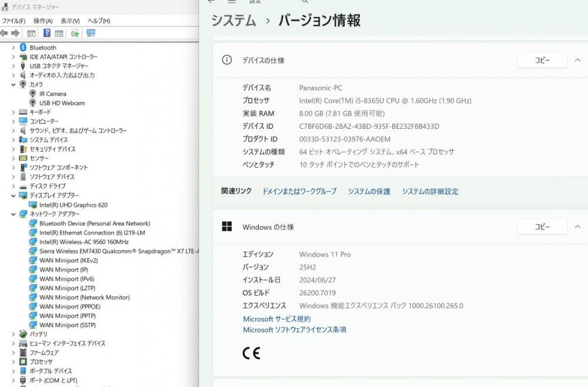Click the sensor category icon
588x387 pixels.
click(x=24, y=158)
